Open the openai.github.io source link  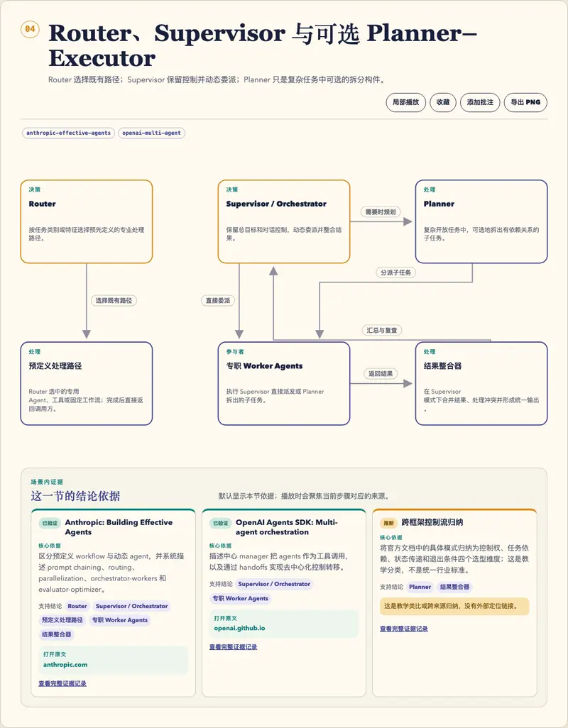click(x=284, y=624)
